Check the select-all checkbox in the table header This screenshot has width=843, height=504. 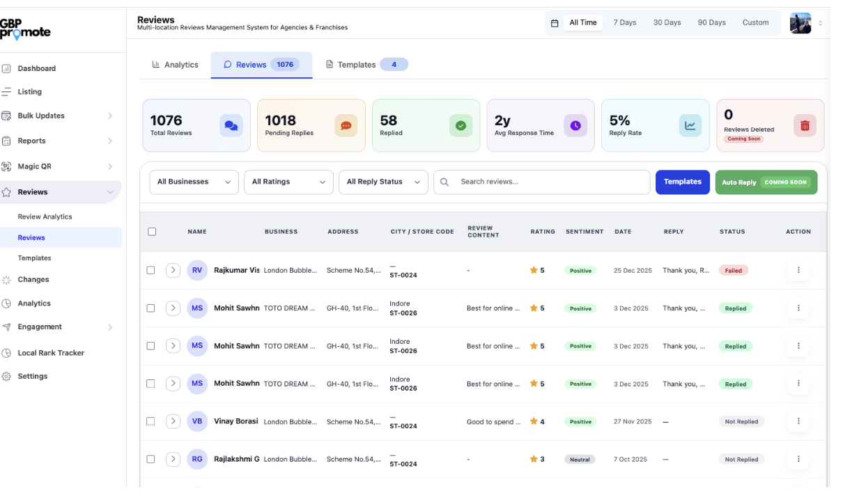152,232
